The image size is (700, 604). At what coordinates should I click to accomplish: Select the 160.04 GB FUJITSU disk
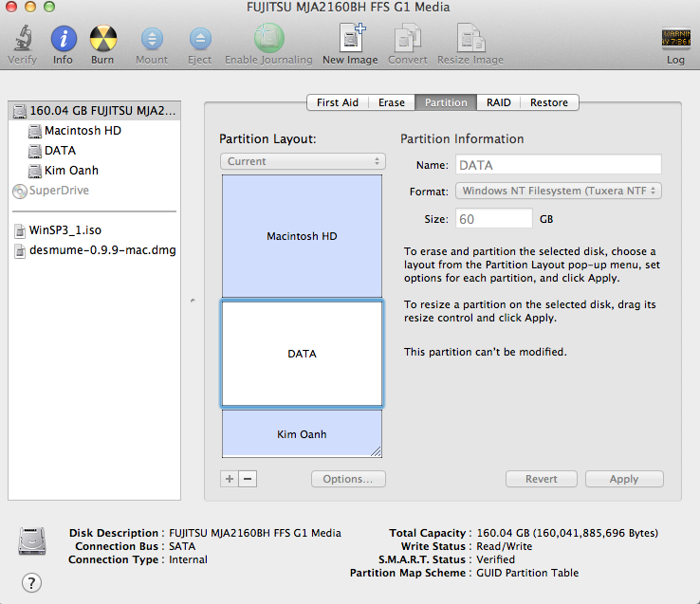(94, 111)
